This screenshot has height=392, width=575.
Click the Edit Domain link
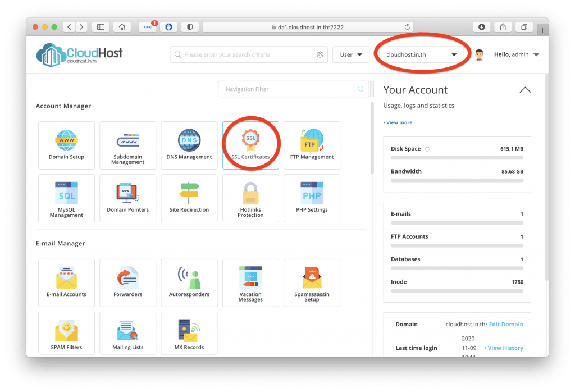click(505, 325)
